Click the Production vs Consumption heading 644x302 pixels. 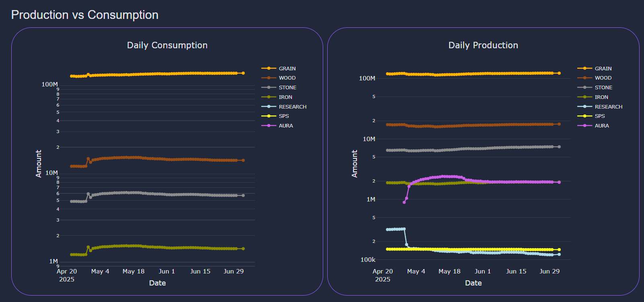tap(85, 15)
